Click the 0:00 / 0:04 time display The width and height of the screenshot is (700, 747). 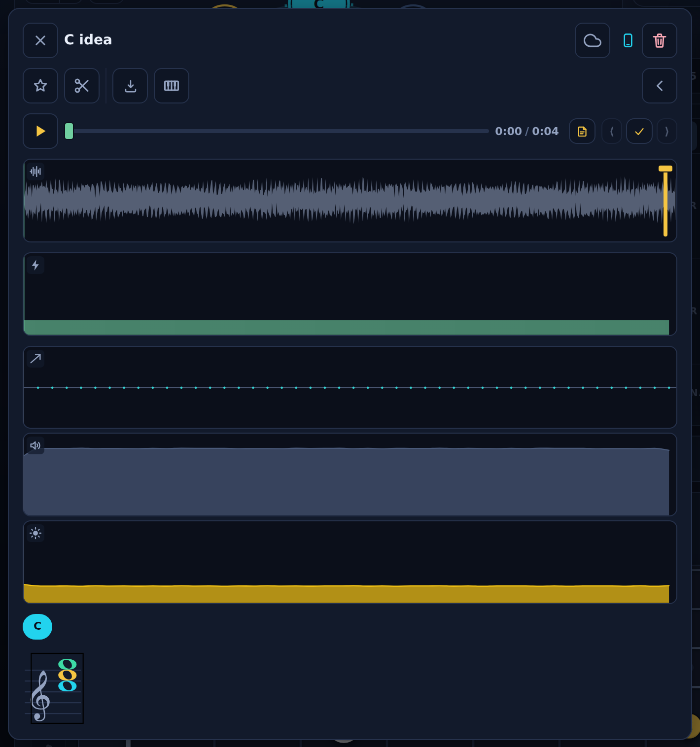(x=526, y=131)
